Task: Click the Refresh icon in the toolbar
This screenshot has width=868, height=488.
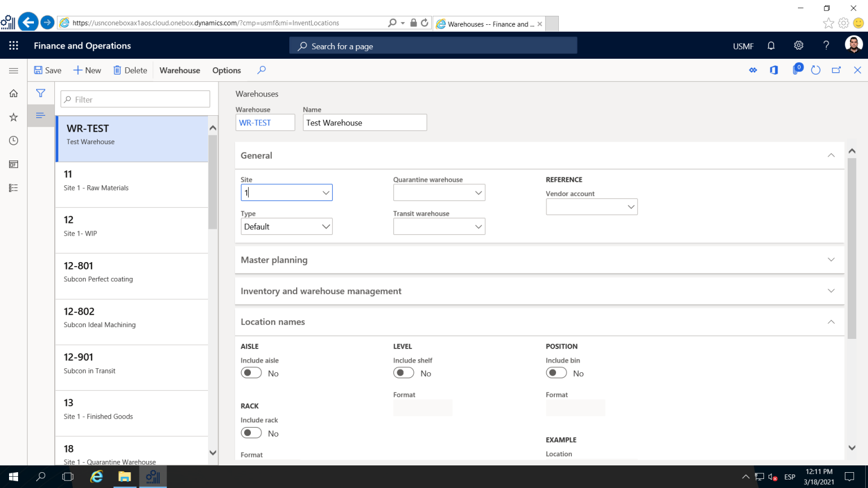Action: pos(815,70)
